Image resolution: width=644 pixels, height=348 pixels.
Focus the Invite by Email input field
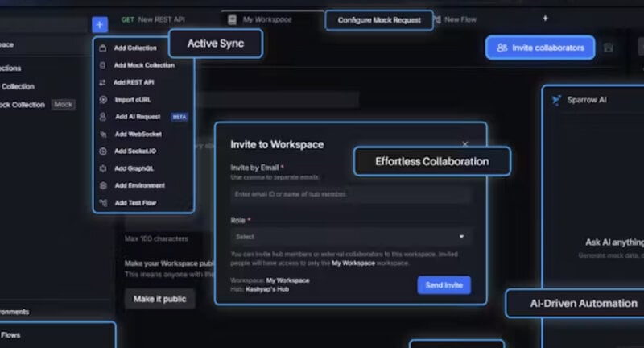(350, 194)
